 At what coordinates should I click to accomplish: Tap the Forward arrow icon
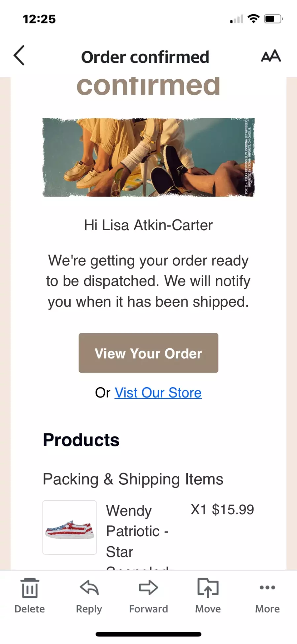coord(148,588)
